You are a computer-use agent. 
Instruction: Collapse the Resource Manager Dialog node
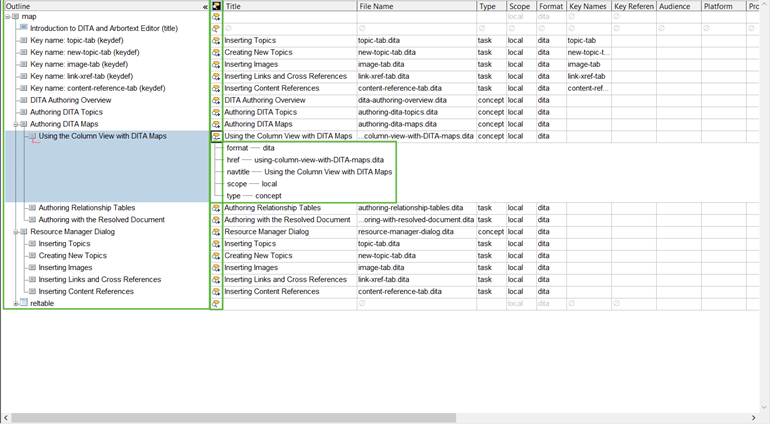(x=16, y=232)
